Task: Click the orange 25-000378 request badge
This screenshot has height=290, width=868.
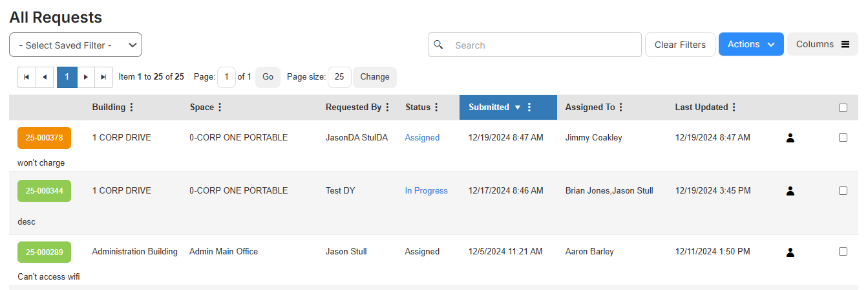Action: coord(44,138)
